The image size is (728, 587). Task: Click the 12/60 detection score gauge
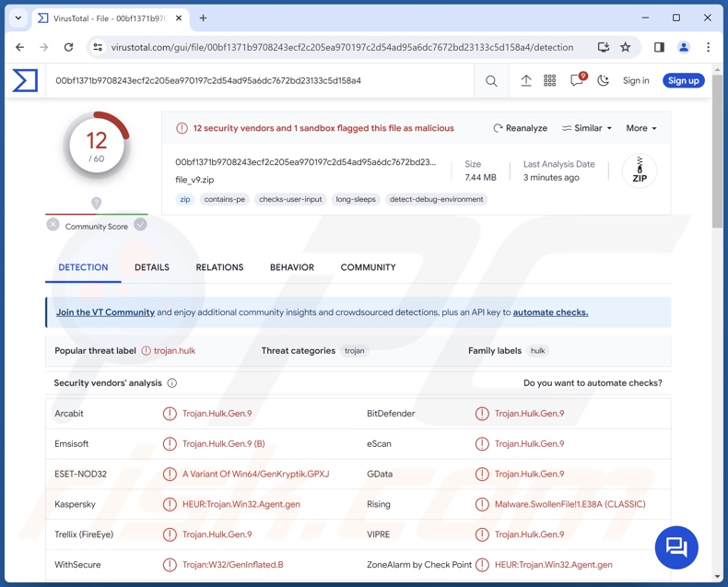coord(97,146)
